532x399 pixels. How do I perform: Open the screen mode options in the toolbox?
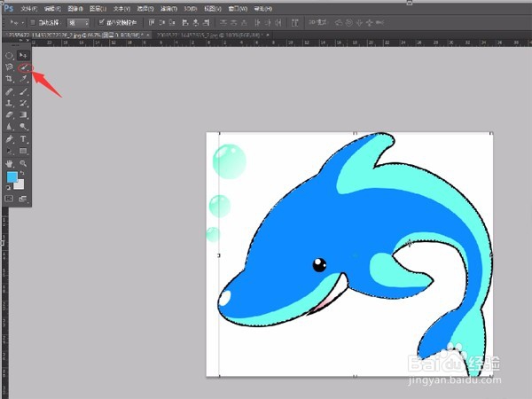click(24, 199)
